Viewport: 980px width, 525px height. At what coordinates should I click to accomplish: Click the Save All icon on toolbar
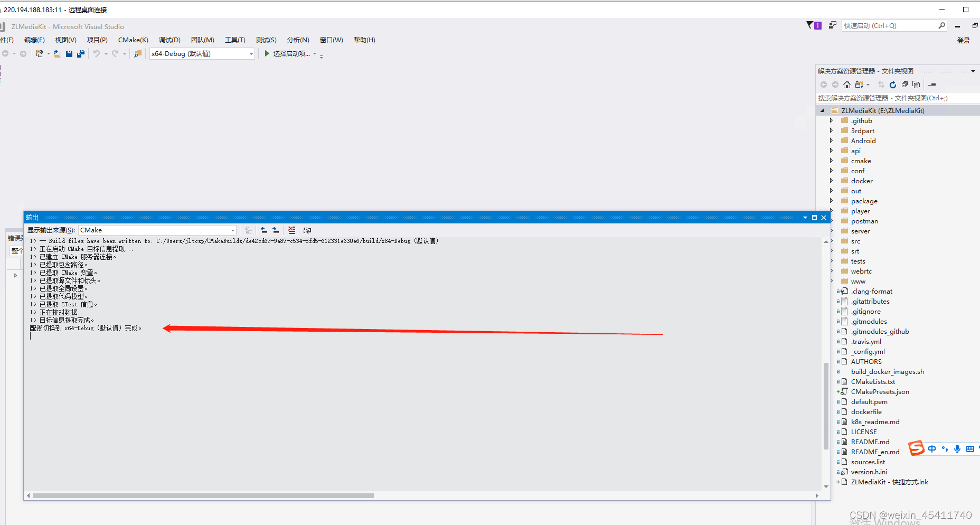tap(80, 53)
